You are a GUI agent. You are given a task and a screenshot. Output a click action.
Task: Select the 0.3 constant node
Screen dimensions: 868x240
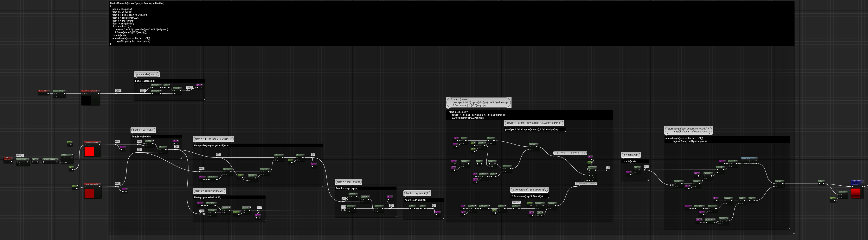[x=75, y=187]
